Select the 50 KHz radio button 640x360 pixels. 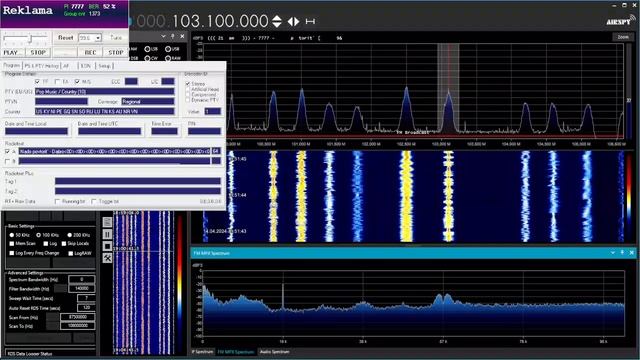(12, 235)
